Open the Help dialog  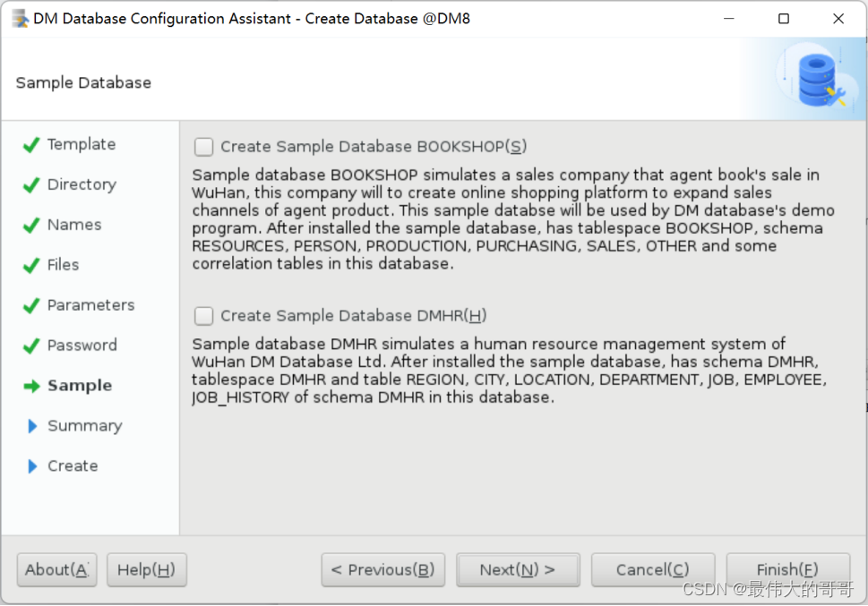146,569
